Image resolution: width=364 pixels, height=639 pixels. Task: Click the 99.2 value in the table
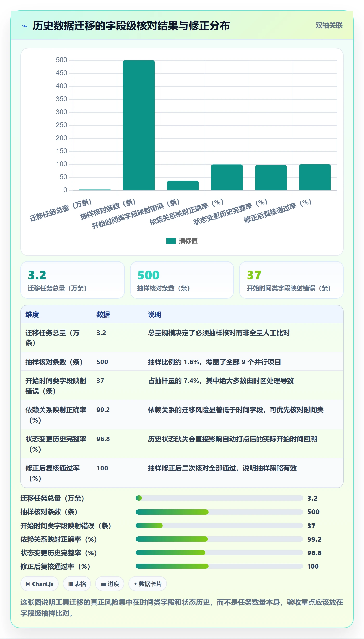[103, 410]
